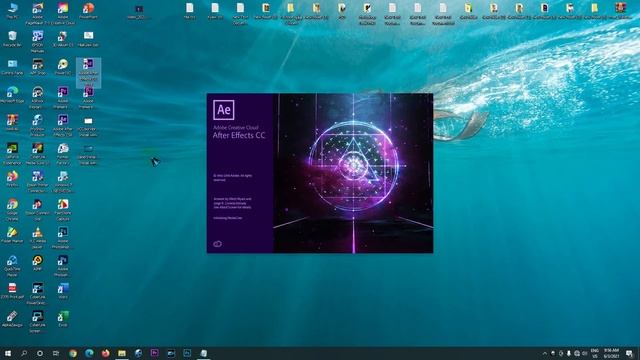Select the EPSON Manuals desktop shortcut
The image size is (640, 360).
coord(38,42)
